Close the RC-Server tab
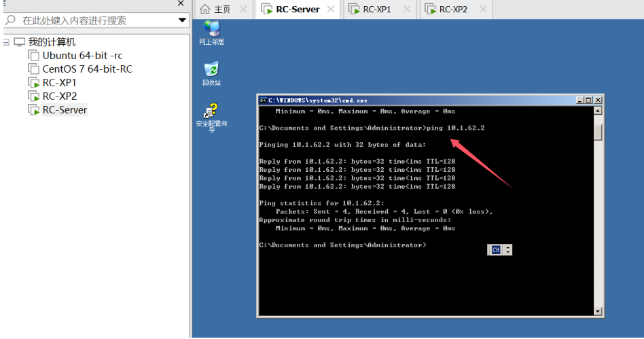644x339 pixels. coord(331,9)
